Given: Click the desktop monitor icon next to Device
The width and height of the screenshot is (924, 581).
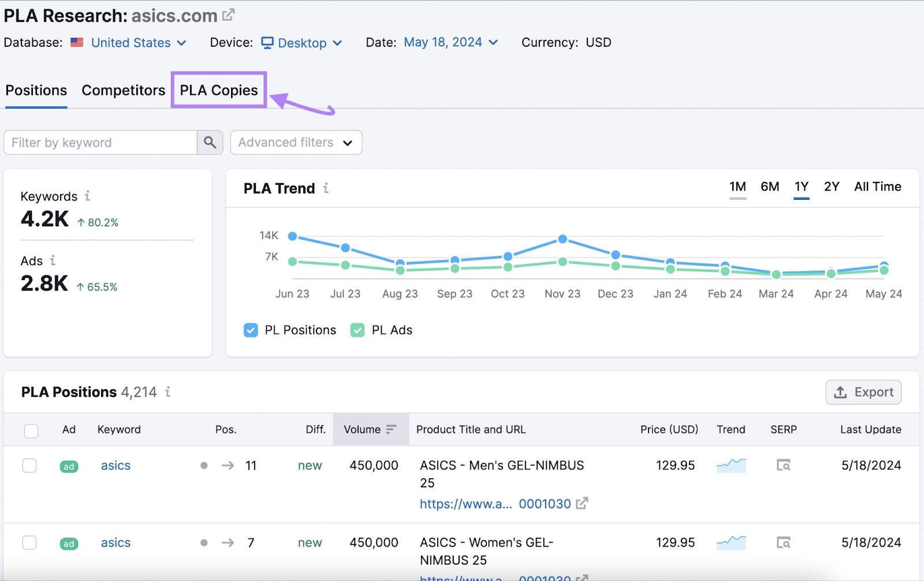Looking at the screenshot, I should [x=267, y=42].
